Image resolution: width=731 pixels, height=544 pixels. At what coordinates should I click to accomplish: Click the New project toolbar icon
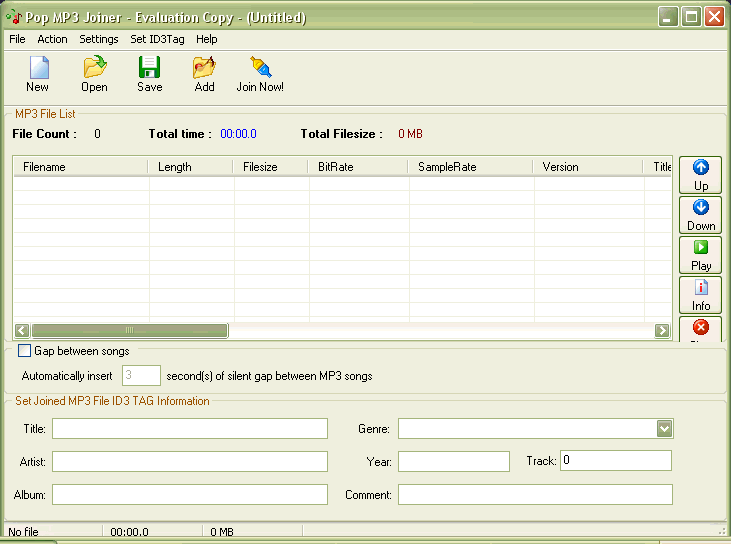[38, 68]
